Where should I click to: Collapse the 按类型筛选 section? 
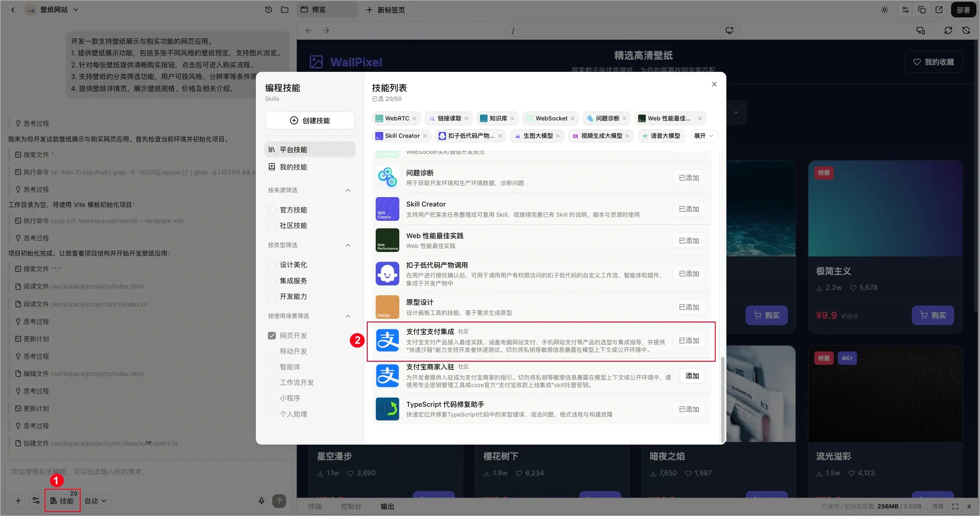348,245
